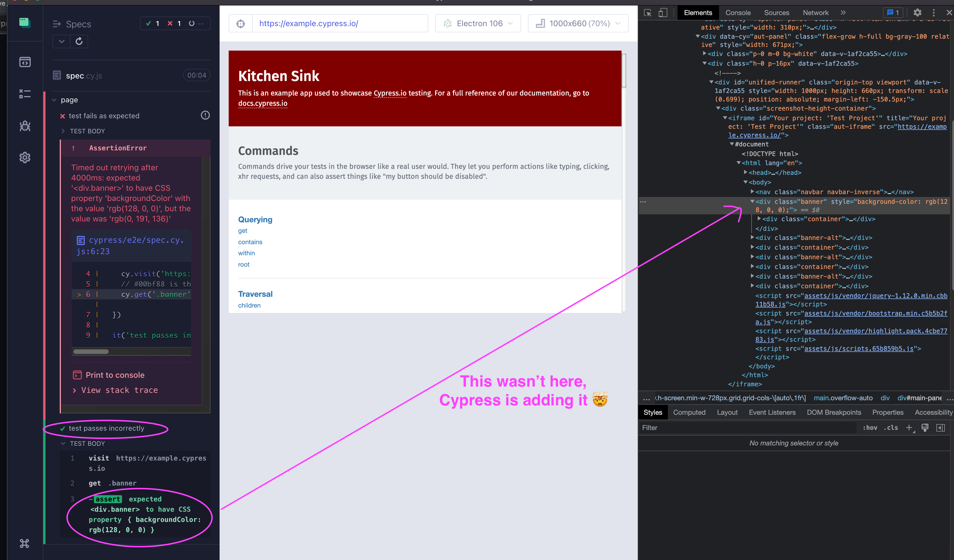Open the Electron 106 browser dropdown
Image resolution: width=954 pixels, height=560 pixels.
click(478, 23)
